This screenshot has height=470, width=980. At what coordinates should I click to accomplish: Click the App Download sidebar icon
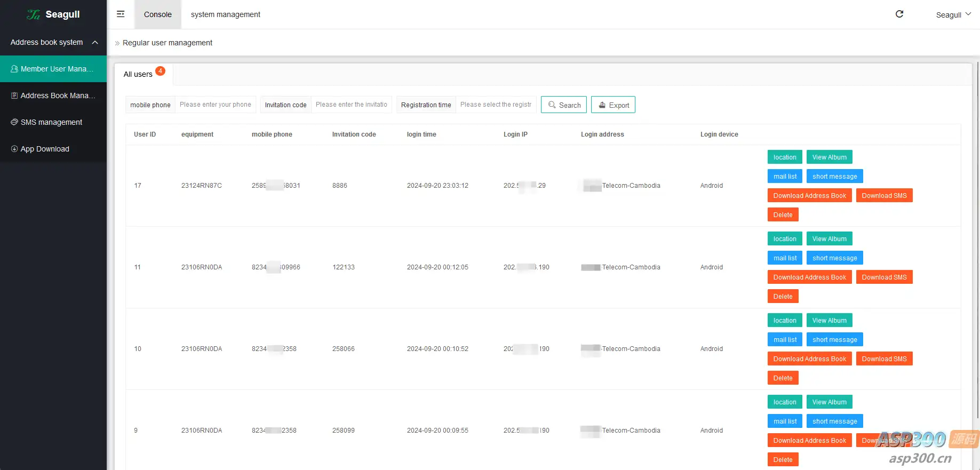coord(14,149)
